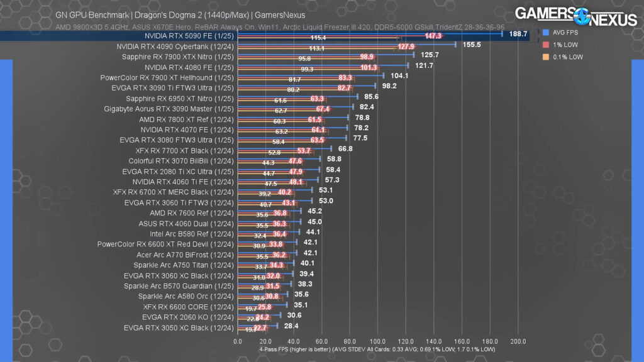Screen dimensions: 644x362
Task: Click the 104.1 average FPS value
Action: pyautogui.click(x=399, y=76)
